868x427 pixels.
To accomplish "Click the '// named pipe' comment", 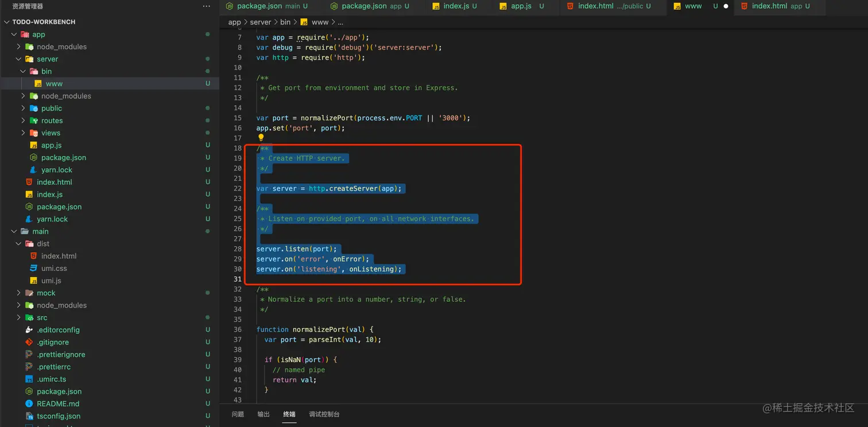I will pyautogui.click(x=299, y=370).
